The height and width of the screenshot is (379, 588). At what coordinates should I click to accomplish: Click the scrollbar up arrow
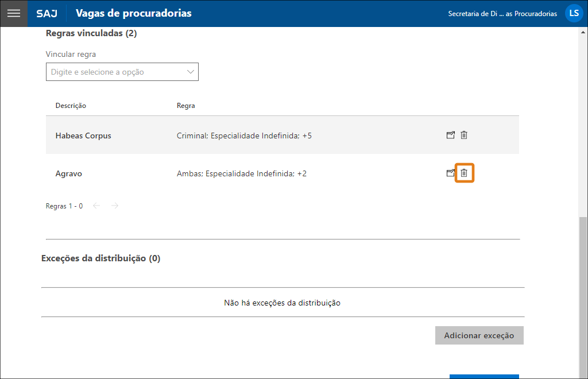click(582, 32)
